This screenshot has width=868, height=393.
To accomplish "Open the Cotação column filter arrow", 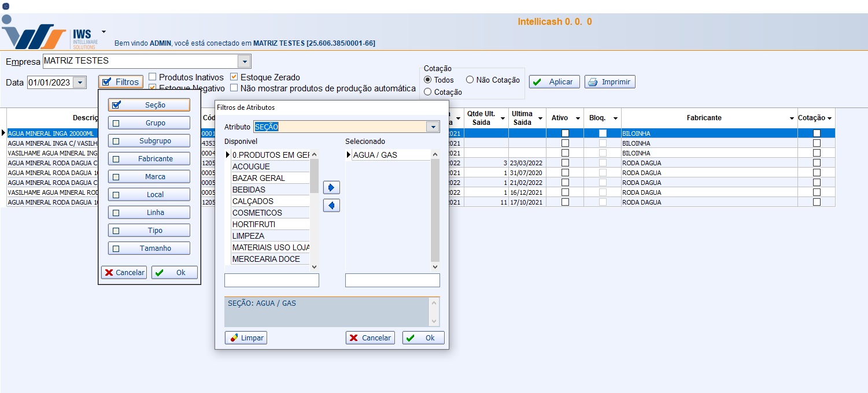I will (830, 118).
